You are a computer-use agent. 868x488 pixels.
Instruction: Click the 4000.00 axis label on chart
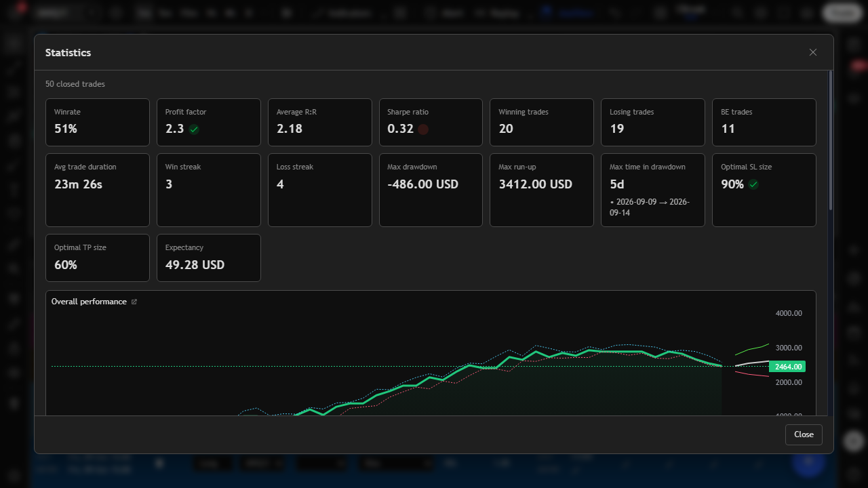coord(789,313)
